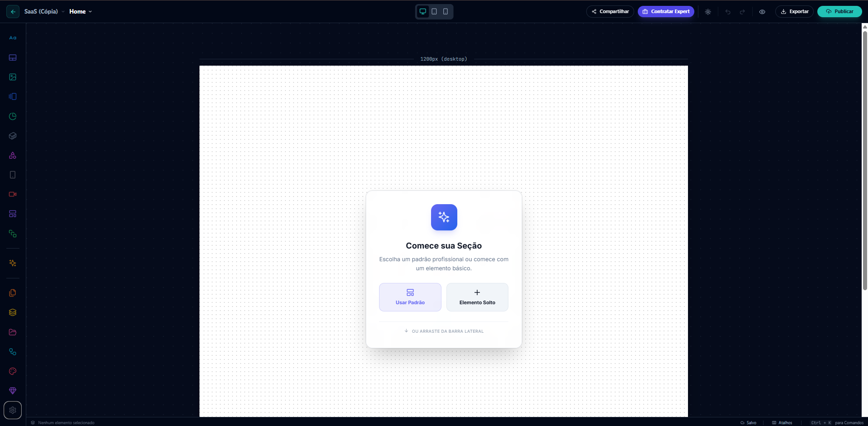Open the layout panel icon in sidebar

13,57
